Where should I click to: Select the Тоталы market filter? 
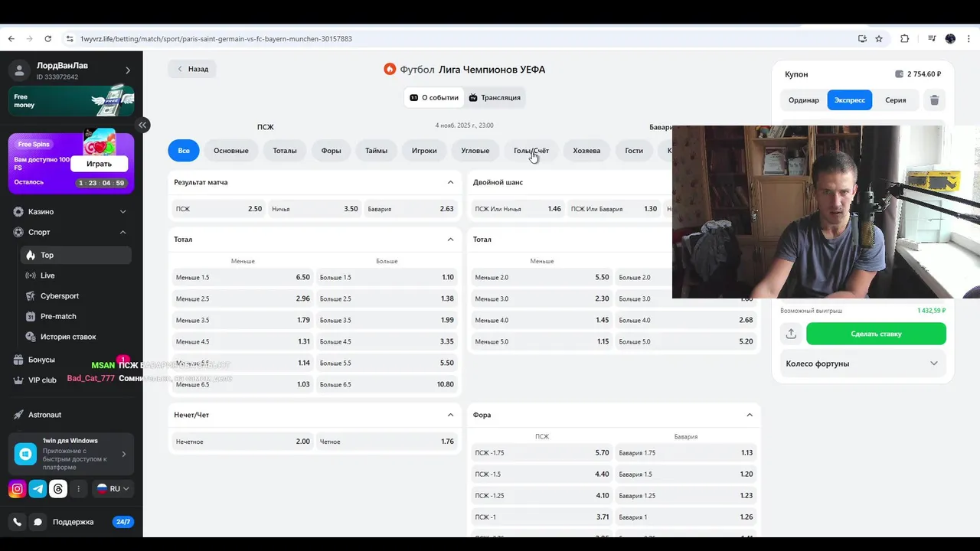pos(285,151)
